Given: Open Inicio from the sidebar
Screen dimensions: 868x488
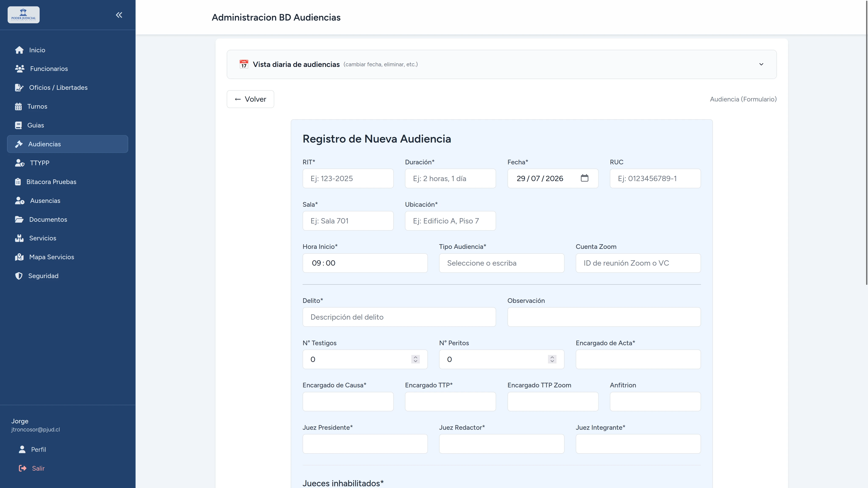Looking at the screenshot, I should pos(67,50).
